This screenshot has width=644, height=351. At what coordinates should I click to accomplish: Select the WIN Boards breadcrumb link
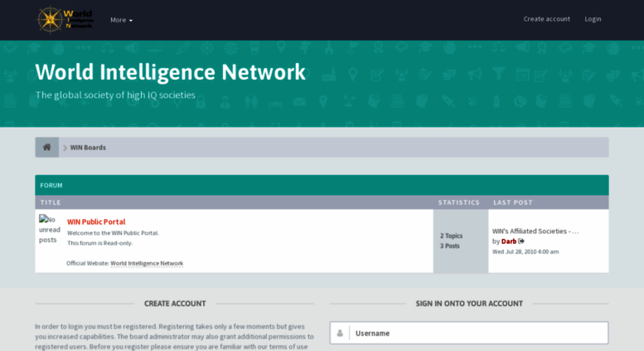[x=88, y=148]
